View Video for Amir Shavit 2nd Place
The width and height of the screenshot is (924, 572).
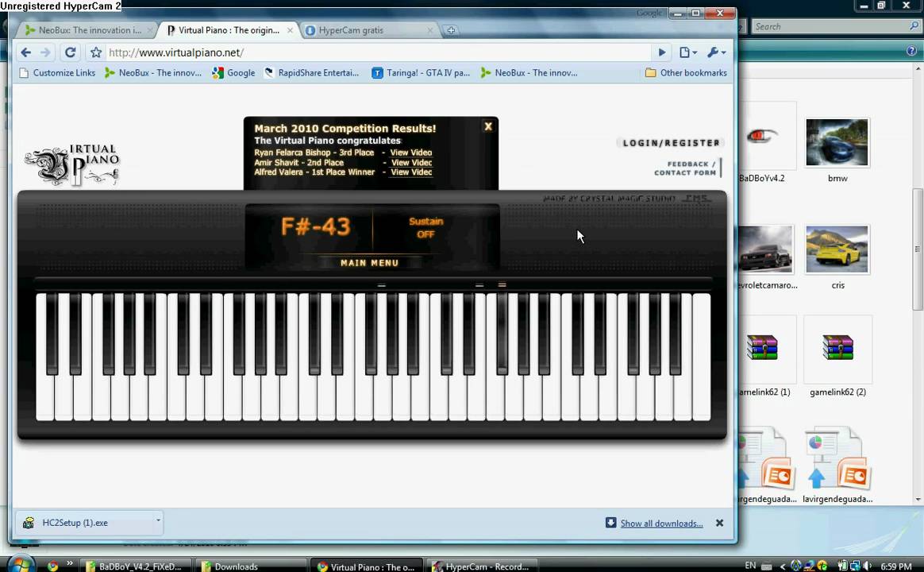click(411, 163)
